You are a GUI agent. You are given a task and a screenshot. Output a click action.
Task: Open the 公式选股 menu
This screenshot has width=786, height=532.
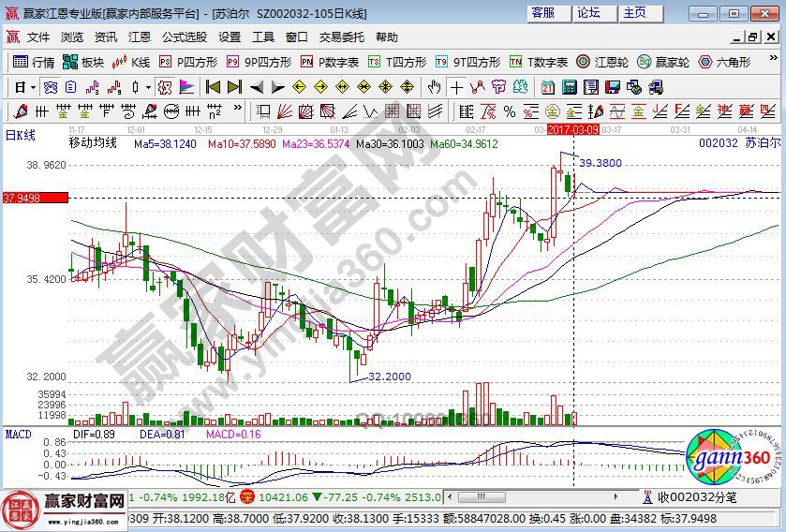pos(185,37)
